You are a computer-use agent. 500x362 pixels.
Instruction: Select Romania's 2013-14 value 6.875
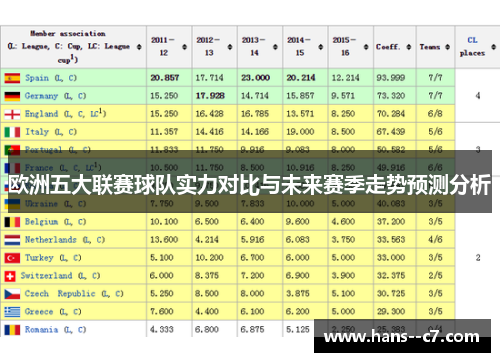click(260, 329)
